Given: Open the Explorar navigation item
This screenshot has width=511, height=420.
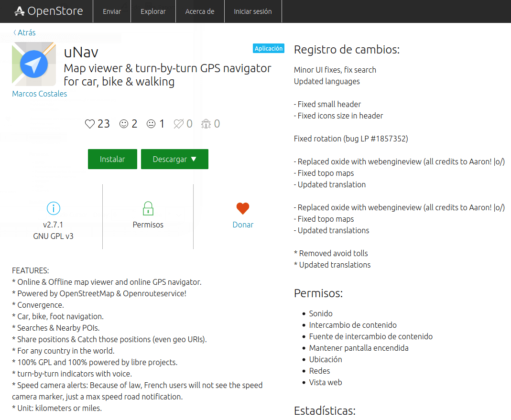Looking at the screenshot, I should click(x=153, y=11).
